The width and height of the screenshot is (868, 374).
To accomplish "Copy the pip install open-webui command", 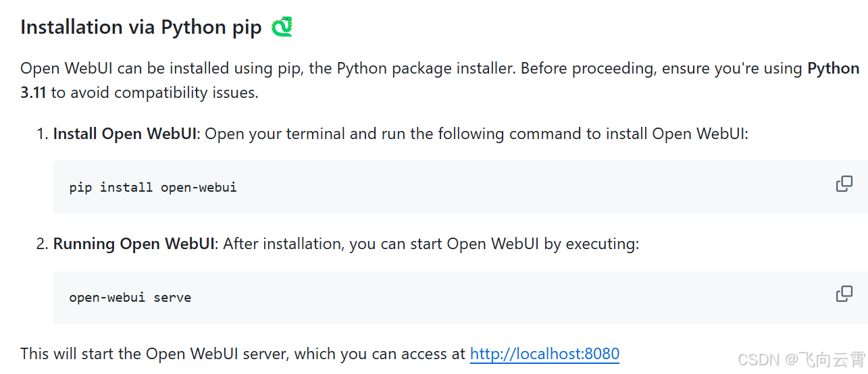I will click(844, 184).
